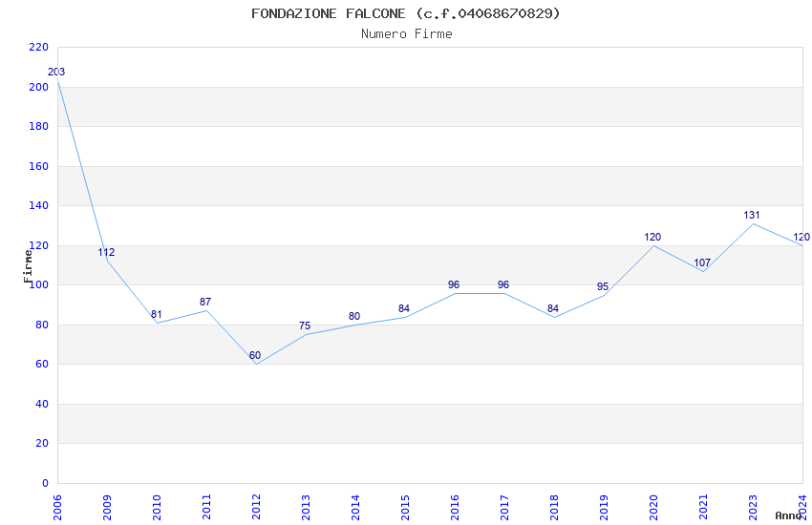Select x-axis year label 2012
This screenshot has height=525, width=812.
256,508
